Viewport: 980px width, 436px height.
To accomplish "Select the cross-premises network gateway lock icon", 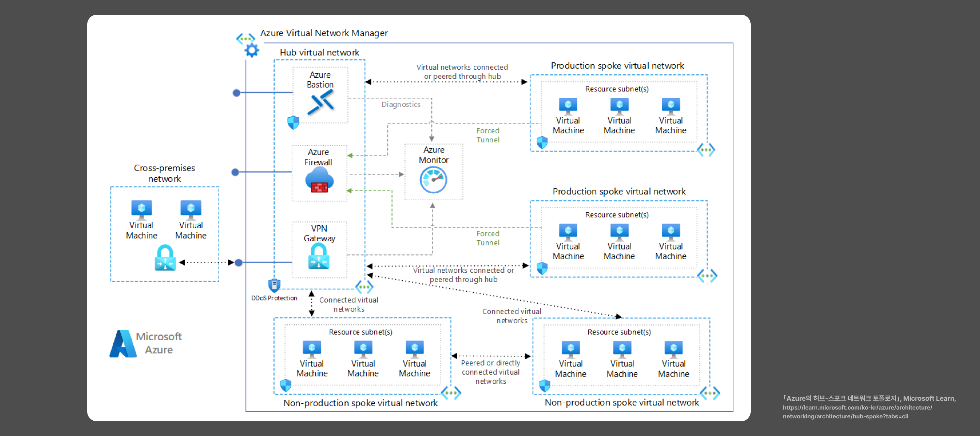I will click(x=165, y=258).
